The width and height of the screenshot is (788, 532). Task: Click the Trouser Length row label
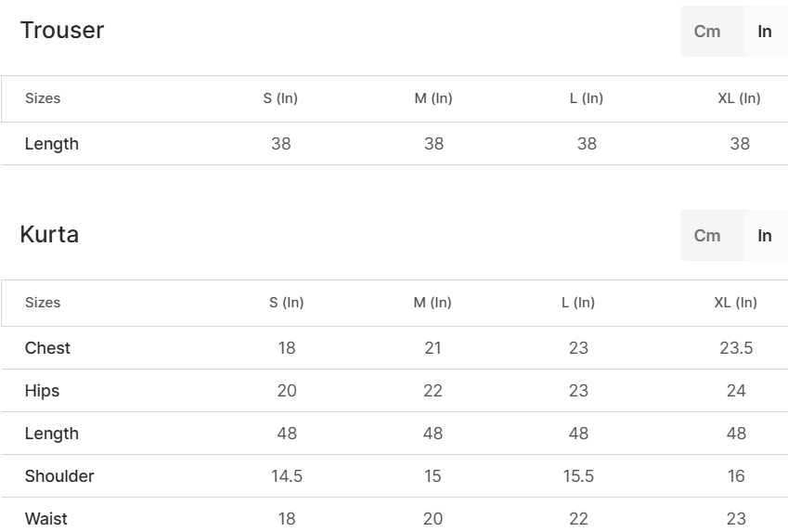(x=52, y=144)
